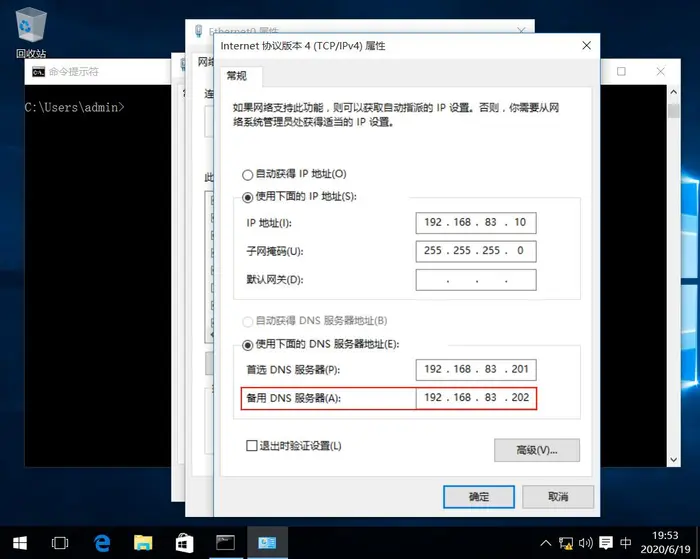Screen dimensions: 700x559
Task: Switch the Chinese input method indicator
Action: (x=625, y=543)
